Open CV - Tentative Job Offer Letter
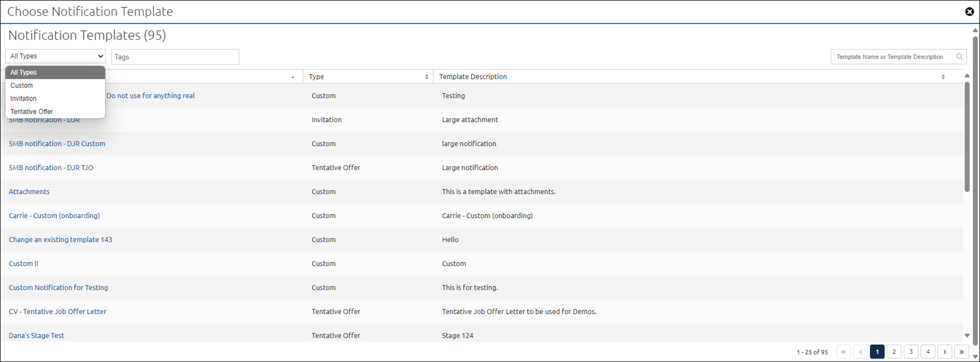The height and width of the screenshot is (362, 980). (x=58, y=311)
